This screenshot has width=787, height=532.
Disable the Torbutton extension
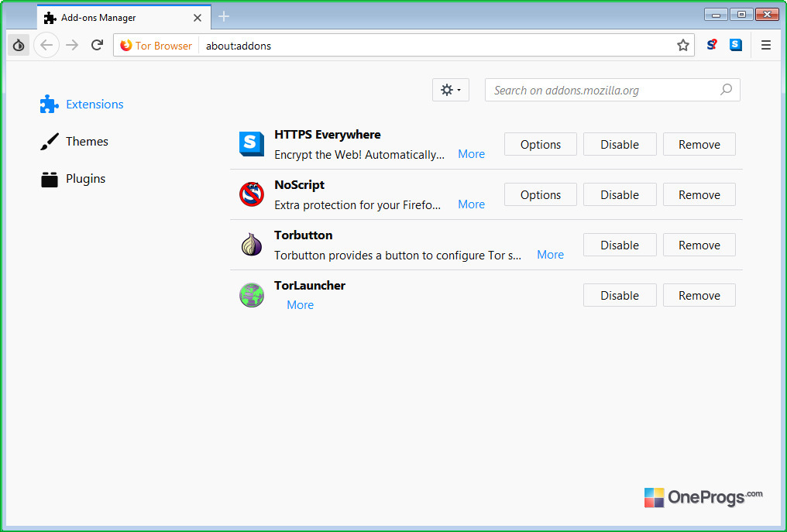620,245
